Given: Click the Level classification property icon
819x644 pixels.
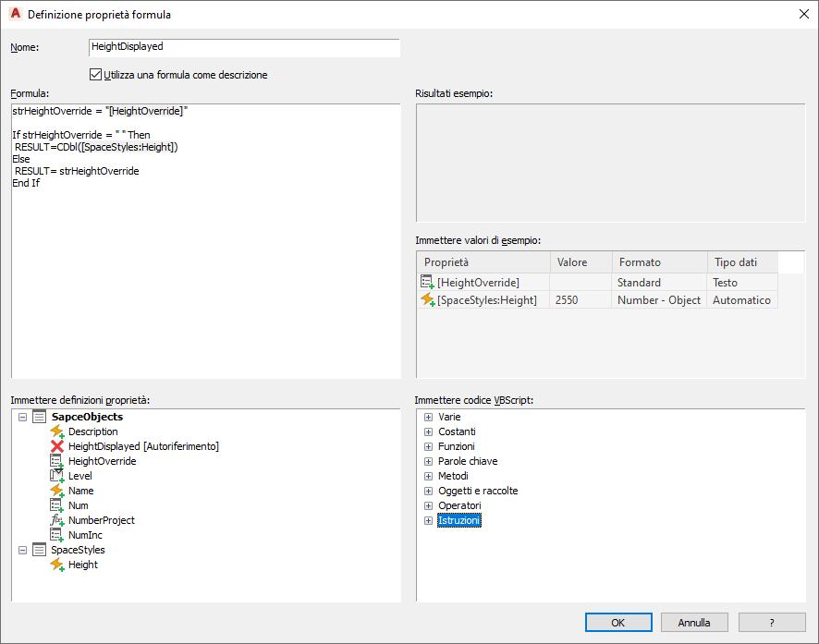Looking at the screenshot, I should [x=57, y=476].
